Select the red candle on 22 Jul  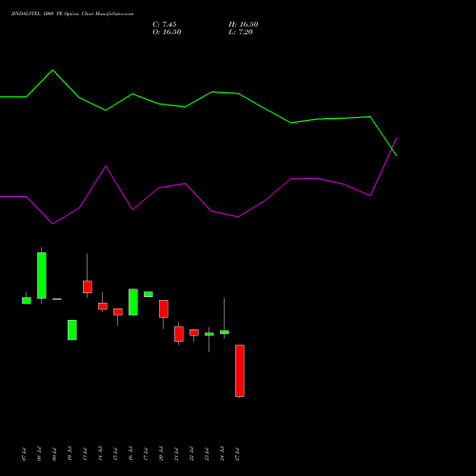tap(194, 332)
